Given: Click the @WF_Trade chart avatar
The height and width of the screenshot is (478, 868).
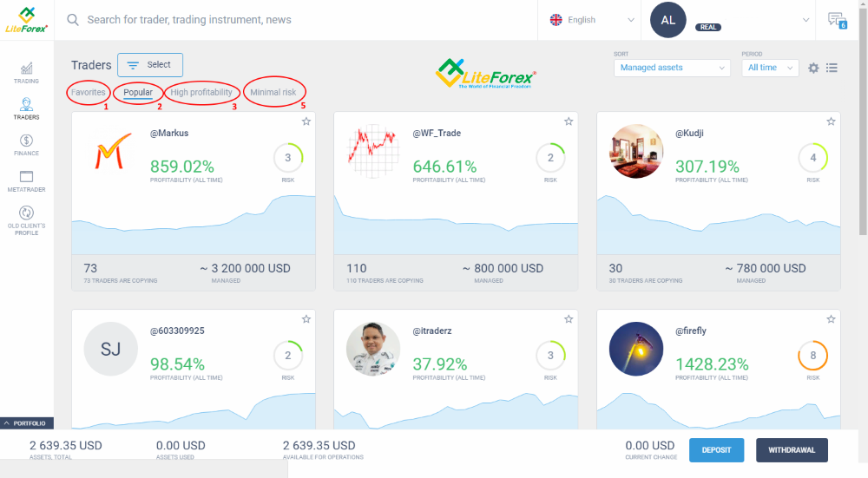Looking at the screenshot, I should (x=373, y=151).
